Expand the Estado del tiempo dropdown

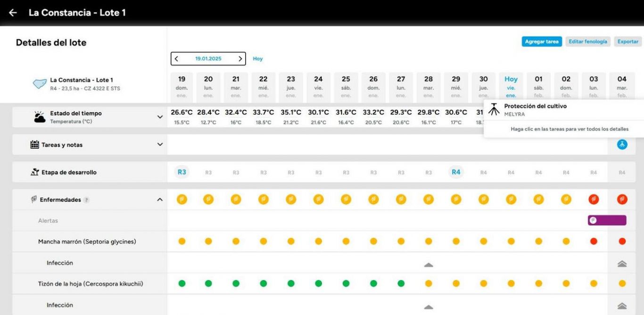(160, 117)
